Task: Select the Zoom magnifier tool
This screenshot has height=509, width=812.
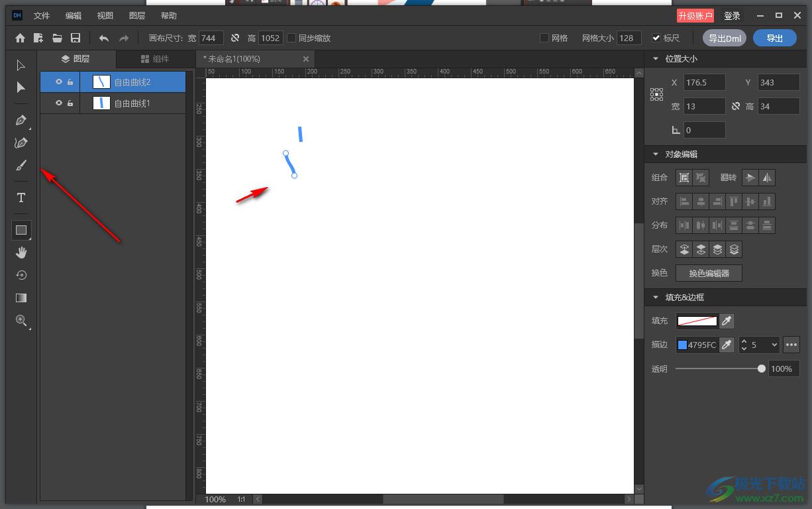Action: [21, 321]
